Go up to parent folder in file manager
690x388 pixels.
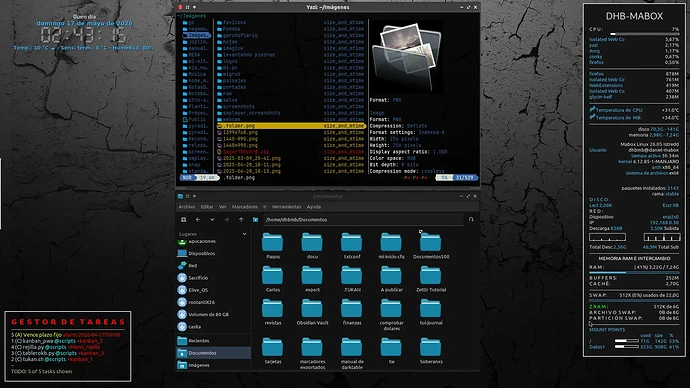241,220
